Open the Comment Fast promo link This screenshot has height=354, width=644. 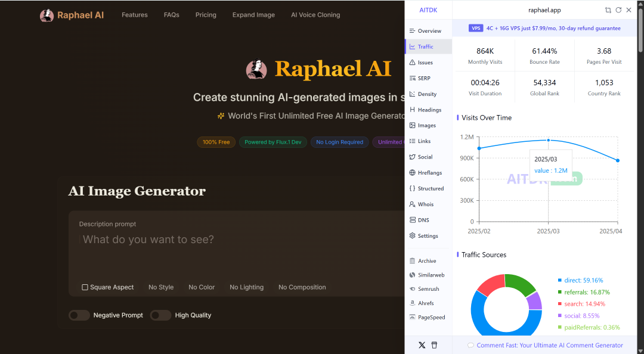550,346
